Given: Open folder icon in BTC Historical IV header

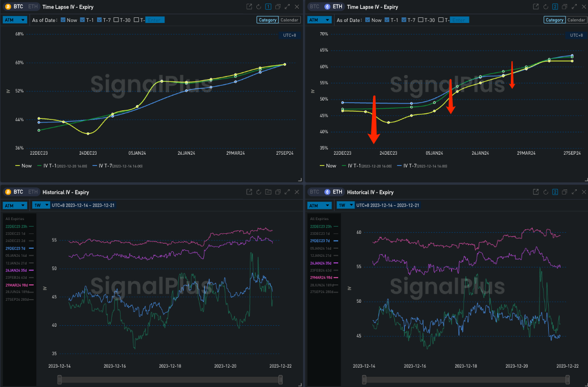Looking at the screenshot, I should pyautogui.click(x=268, y=192).
